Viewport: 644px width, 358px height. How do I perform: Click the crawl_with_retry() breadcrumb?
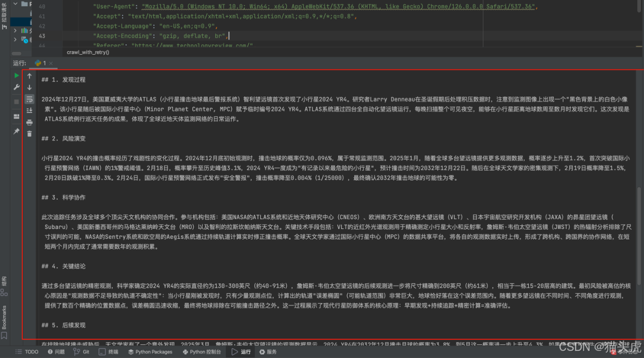[x=88, y=52]
